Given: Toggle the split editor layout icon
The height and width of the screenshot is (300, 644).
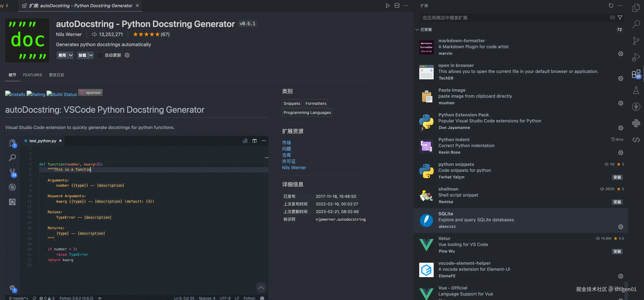Looking at the screenshot, I should (x=397, y=5).
